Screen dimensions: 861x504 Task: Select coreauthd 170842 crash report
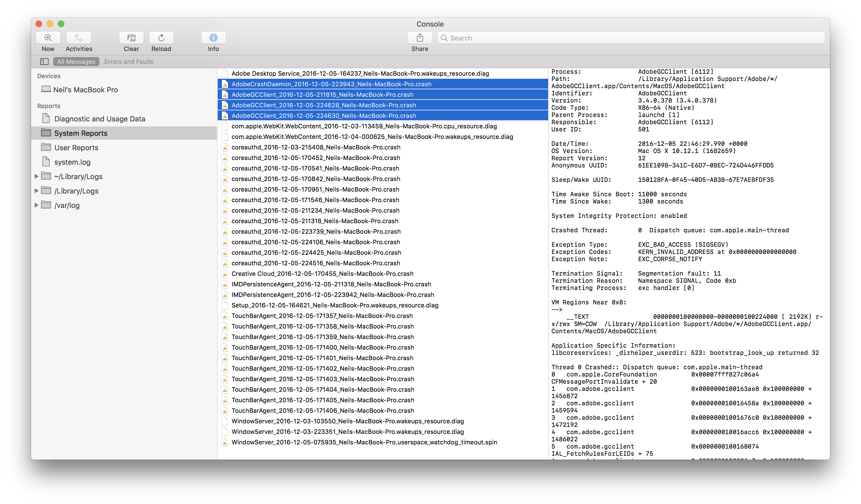(x=383, y=179)
